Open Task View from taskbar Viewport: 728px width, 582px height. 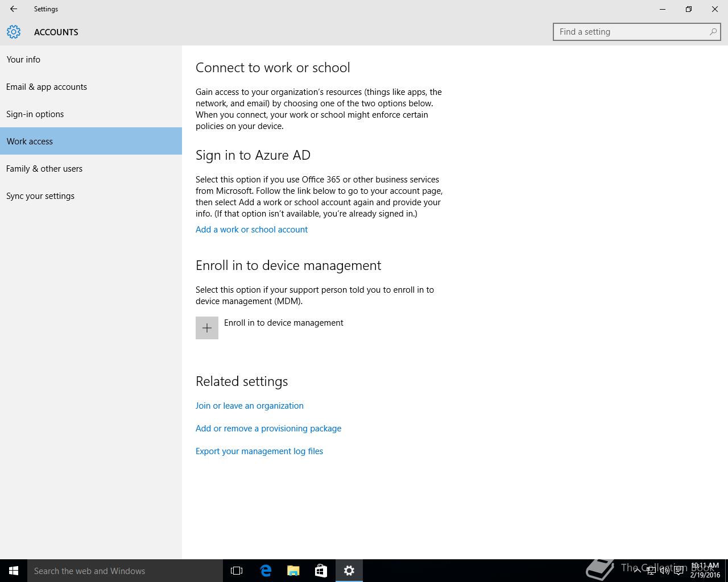point(237,571)
